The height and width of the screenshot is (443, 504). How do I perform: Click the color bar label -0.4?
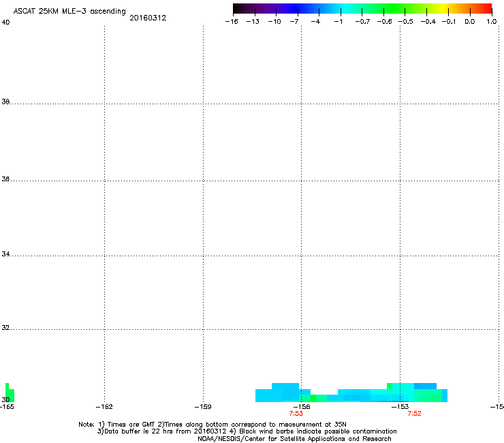click(428, 22)
